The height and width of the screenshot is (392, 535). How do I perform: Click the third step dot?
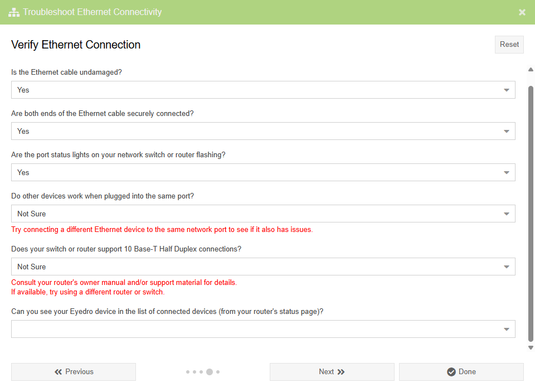[201, 372]
